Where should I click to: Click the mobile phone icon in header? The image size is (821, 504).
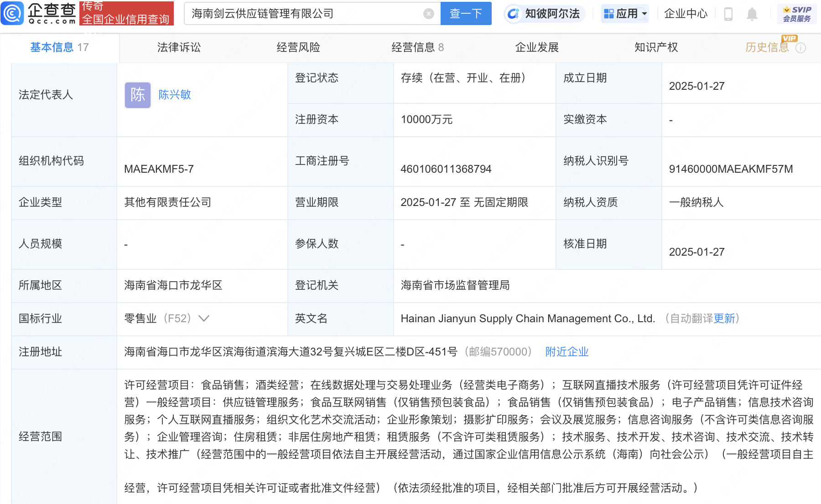pyautogui.click(x=728, y=14)
